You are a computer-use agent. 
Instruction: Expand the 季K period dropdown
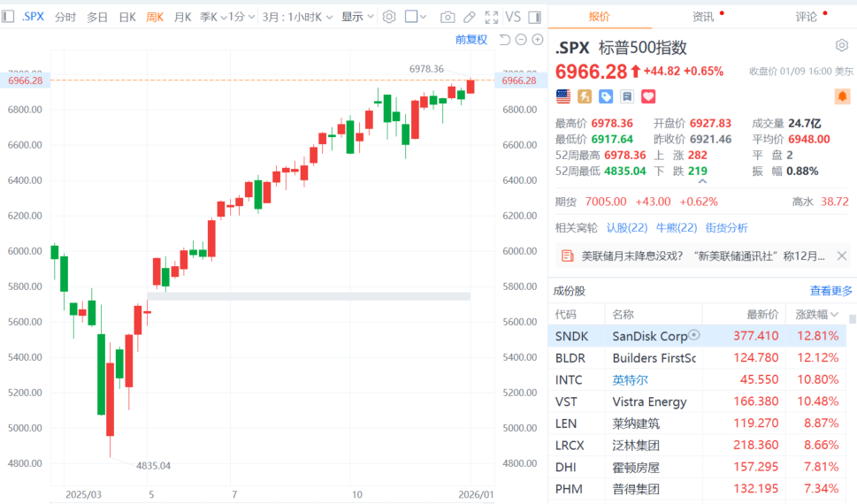[x=212, y=17]
